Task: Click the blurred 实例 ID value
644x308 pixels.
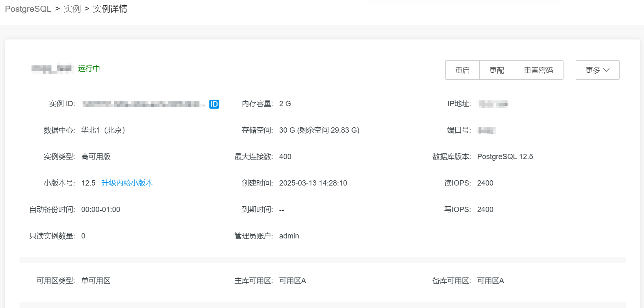Action: tap(143, 104)
